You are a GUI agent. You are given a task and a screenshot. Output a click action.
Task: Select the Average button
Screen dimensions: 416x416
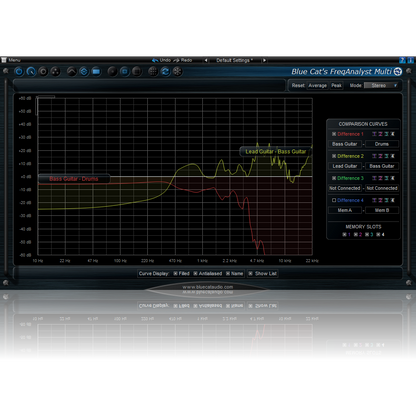pyautogui.click(x=318, y=86)
